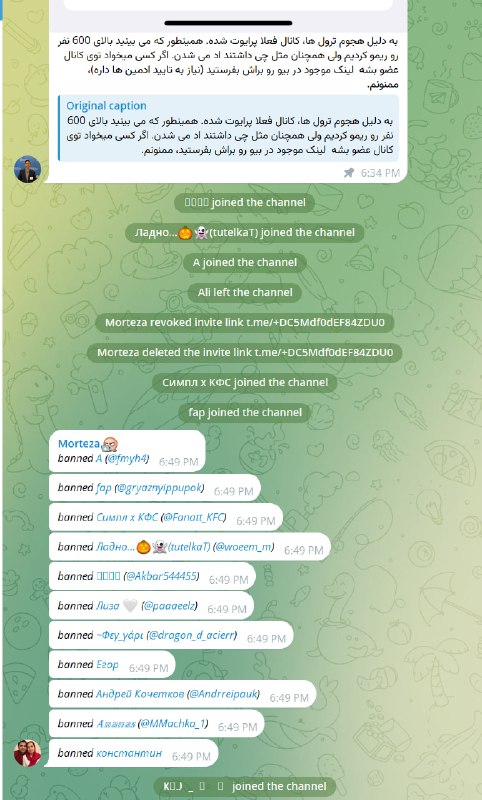Screen dimensions: 482x800
Task: Open the suit-wearing admin avatar beside the top message
Action: 28,169
